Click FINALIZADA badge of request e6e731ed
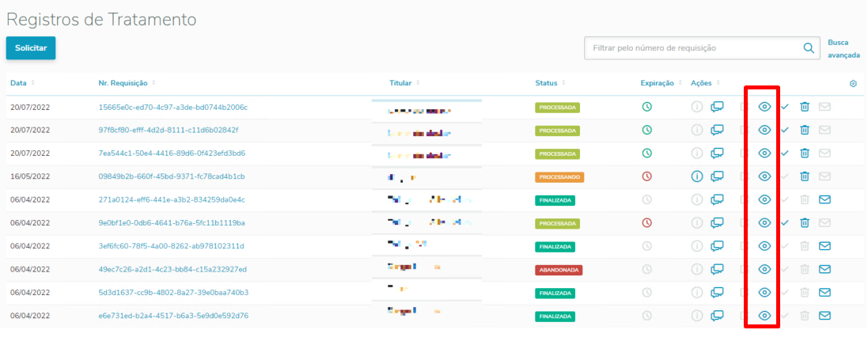The width and height of the screenshot is (868, 345). pyautogui.click(x=555, y=317)
